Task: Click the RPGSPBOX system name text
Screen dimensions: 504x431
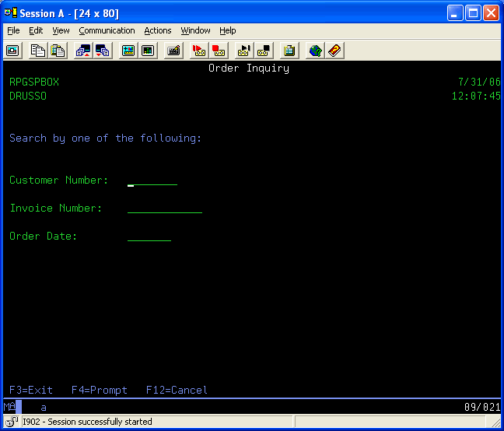Action: pos(34,82)
